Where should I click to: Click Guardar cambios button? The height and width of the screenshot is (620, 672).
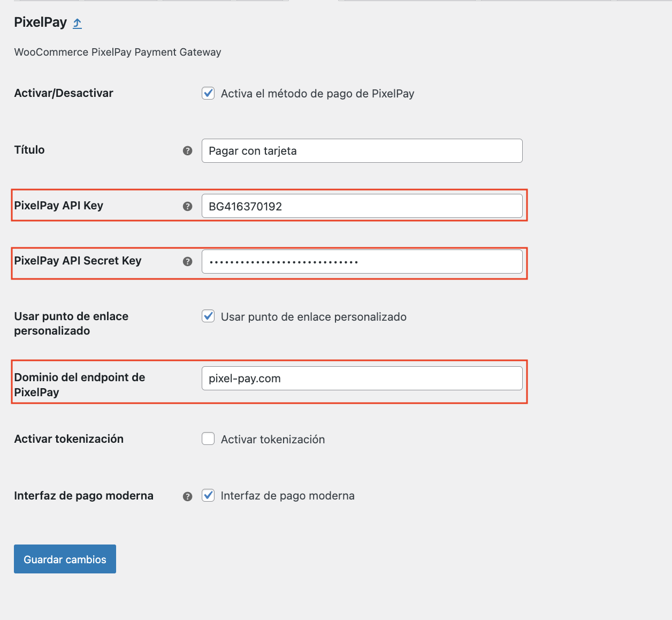(x=65, y=559)
